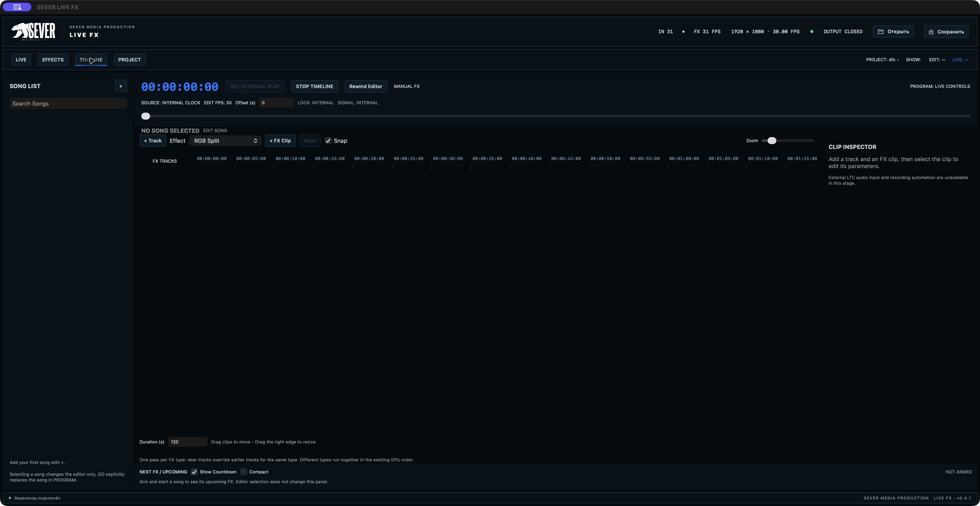Click the SOURCE: INTERNAL CLOCK label
This screenshot has height=506, width=980.
point(170,103)
